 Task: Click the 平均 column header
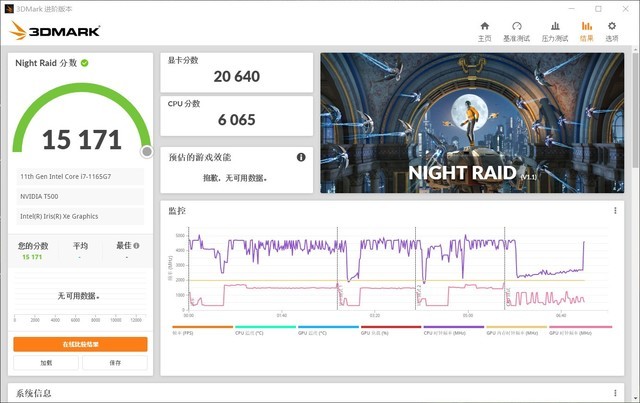tap(80, 245)
